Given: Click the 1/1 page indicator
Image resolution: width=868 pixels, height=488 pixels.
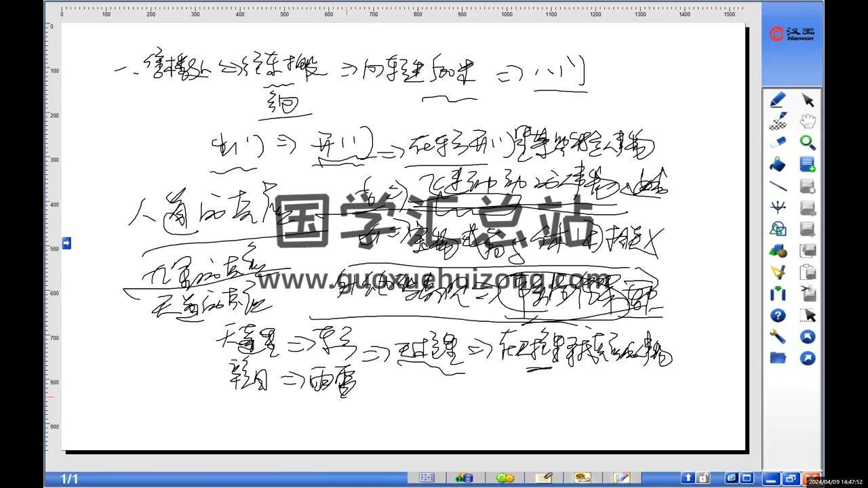Looking at the screenshot, I should 70,479.
